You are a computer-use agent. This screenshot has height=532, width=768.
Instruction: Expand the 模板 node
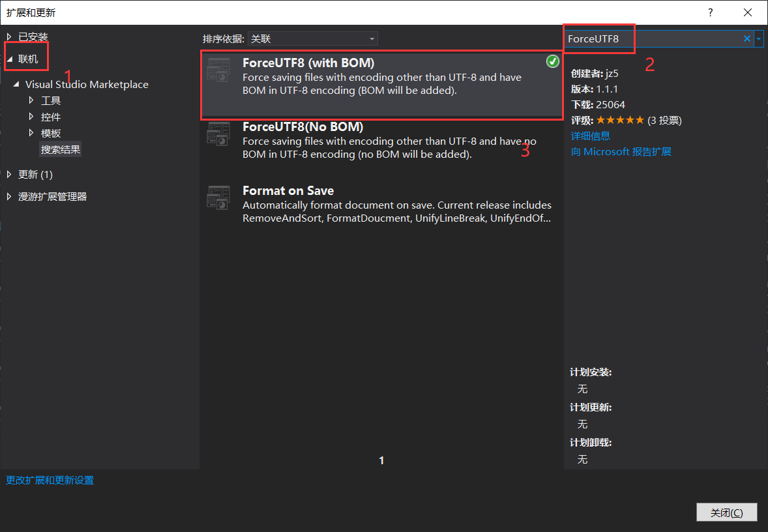31,133
